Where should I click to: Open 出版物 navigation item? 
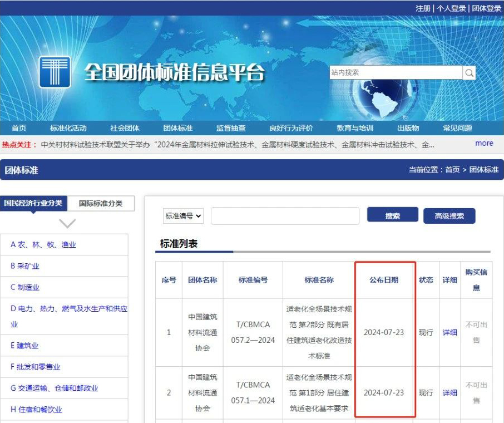(408, 128)
